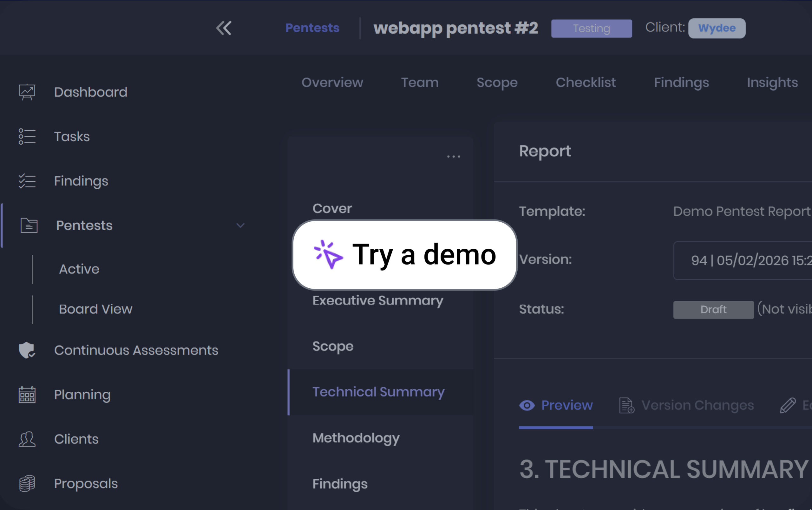Go to Planning in sidebar

82,395
